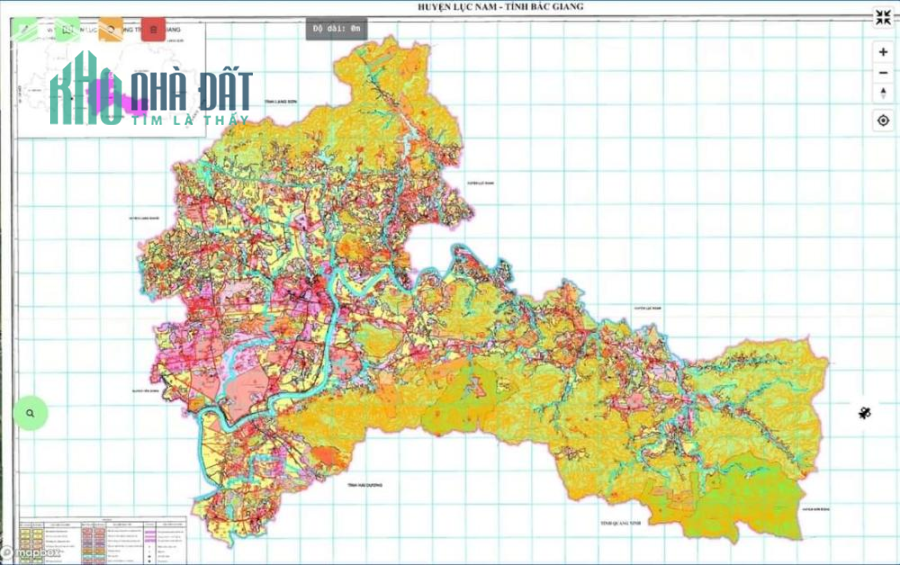Click the 'TỈNH HẢI DƯƠNG' map label
This screenshot has width=900, height=565.
coord(364,485)
